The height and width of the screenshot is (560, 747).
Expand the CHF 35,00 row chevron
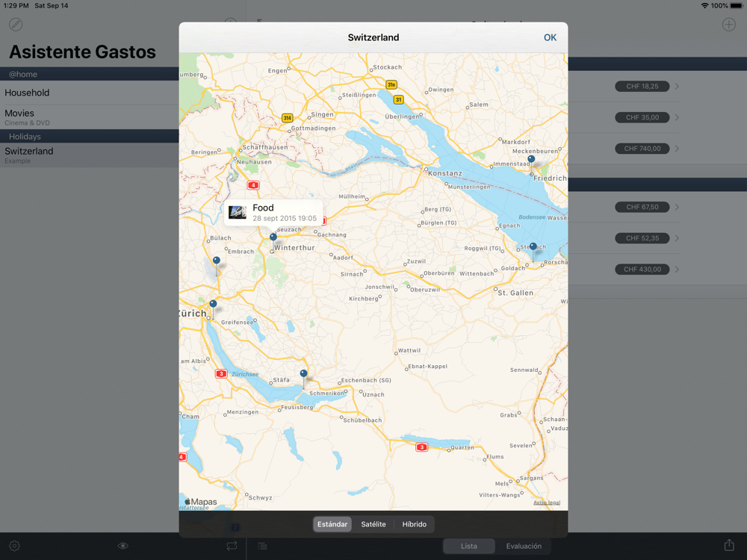pyautogui.click(x=677, y=117)
